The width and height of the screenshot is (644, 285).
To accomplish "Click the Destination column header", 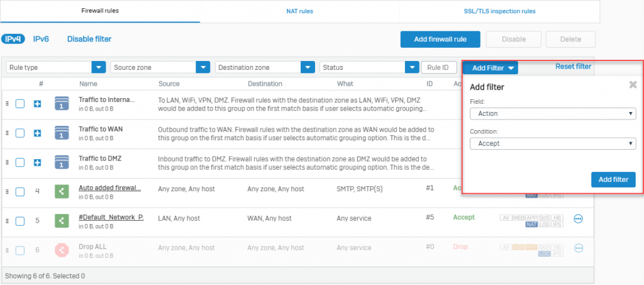I will click(265, 84).
